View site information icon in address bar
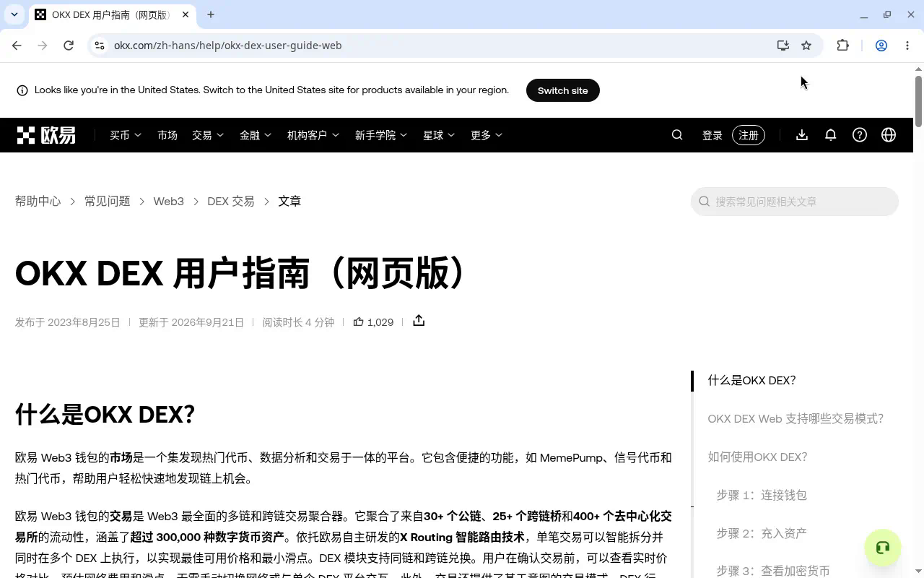The image size is (924, 578). click(x=100, y=46)
